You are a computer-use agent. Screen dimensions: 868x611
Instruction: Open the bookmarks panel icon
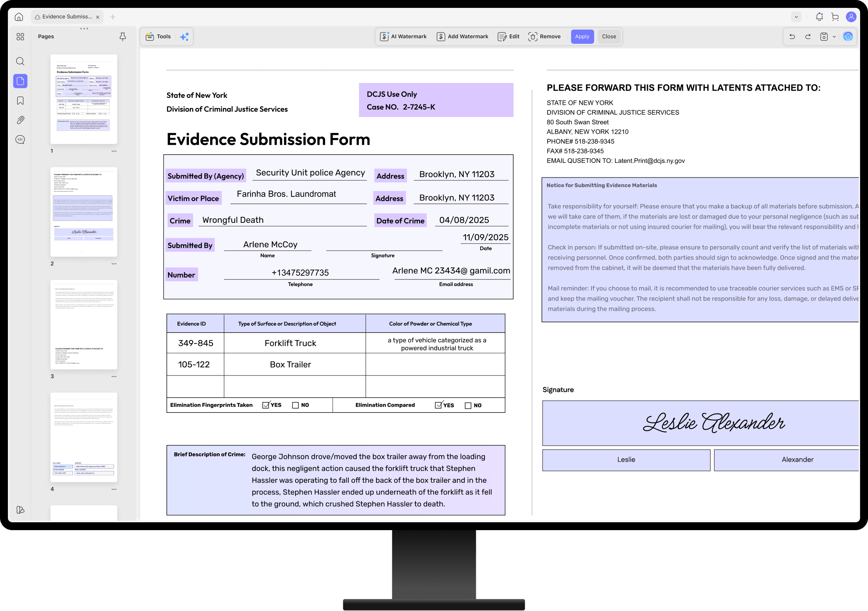click(20, 101)
